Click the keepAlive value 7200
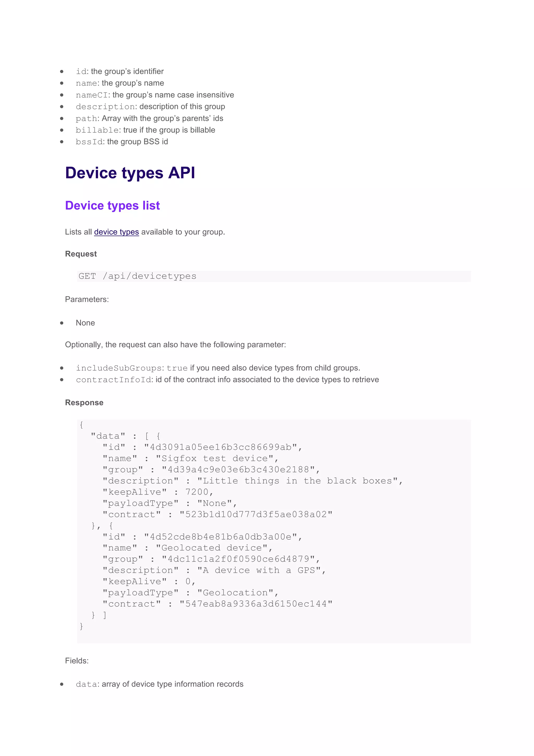 197,492
